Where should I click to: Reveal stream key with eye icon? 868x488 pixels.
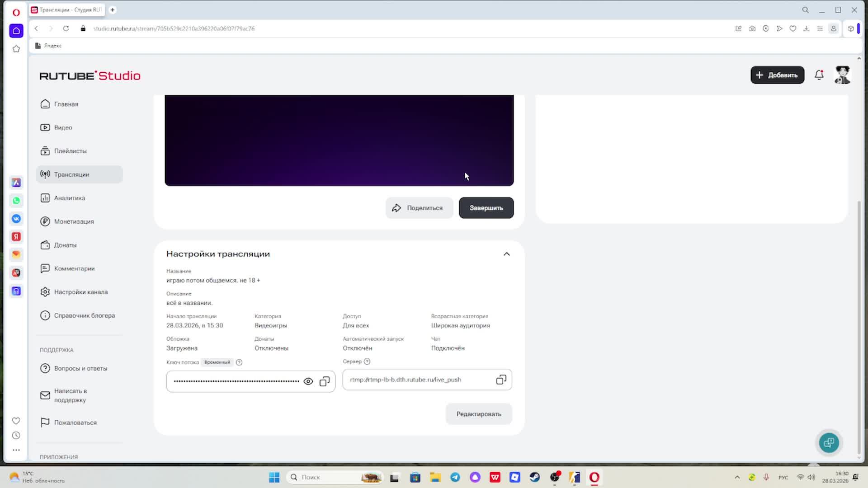pos(308,381)
